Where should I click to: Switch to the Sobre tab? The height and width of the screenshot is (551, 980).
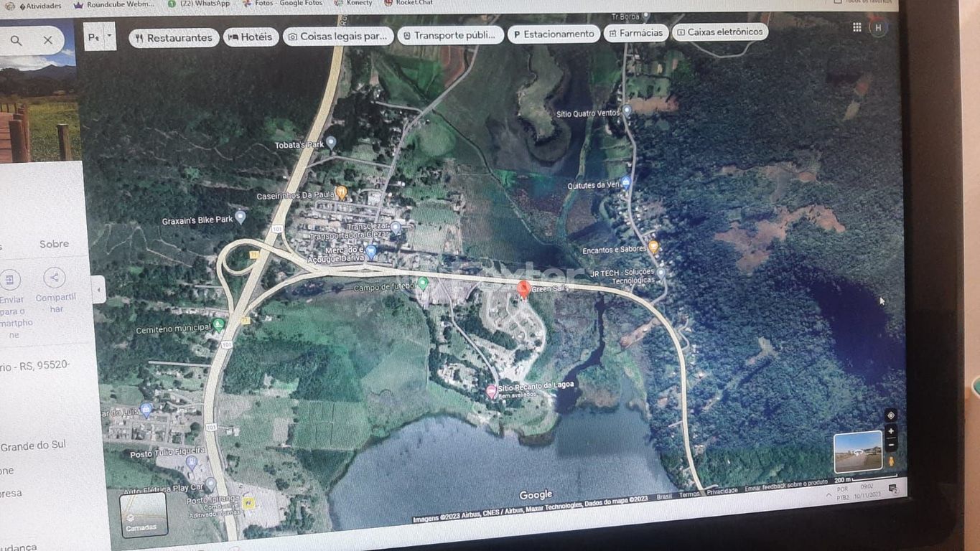pos(54,244)
